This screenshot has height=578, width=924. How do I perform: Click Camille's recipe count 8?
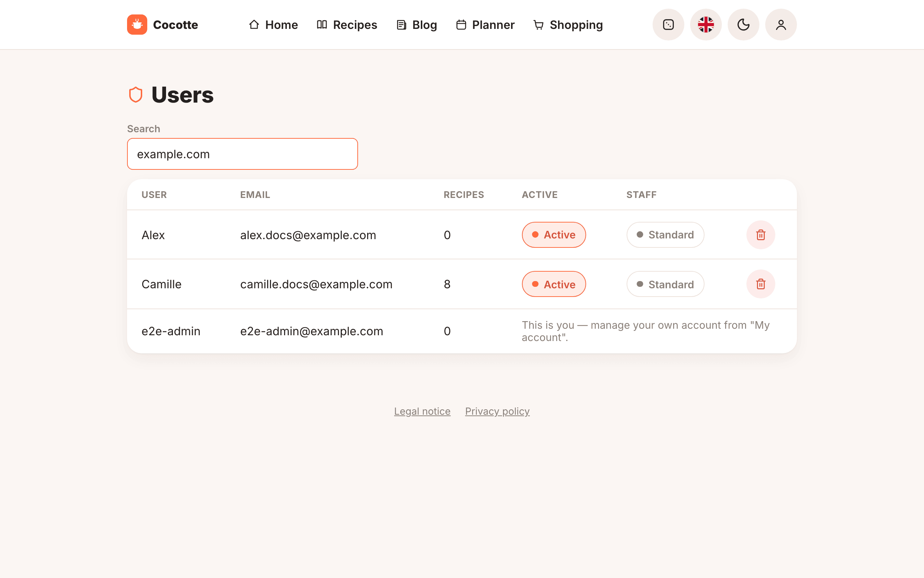pyautogui.click(x=447, y=284)
